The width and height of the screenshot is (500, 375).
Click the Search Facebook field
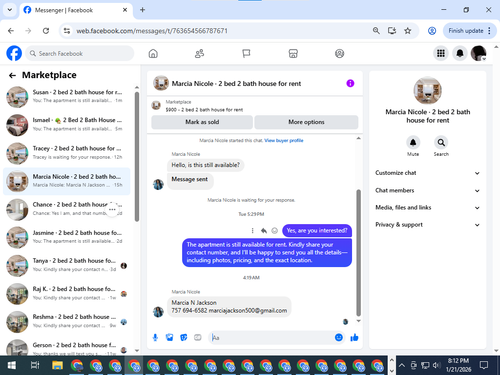80,53
